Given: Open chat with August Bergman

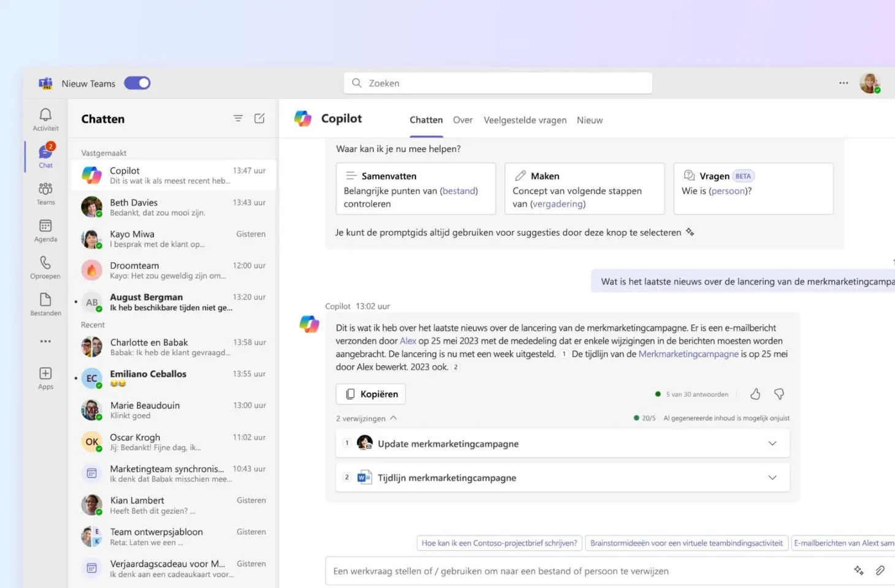Looking at the screenshot, I should tap(173, 302).
